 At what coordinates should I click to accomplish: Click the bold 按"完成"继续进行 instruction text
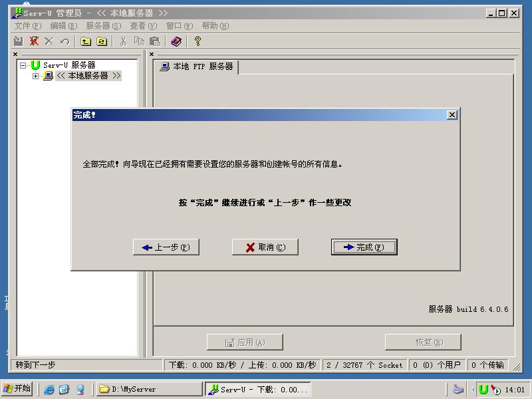pos(265,203)
